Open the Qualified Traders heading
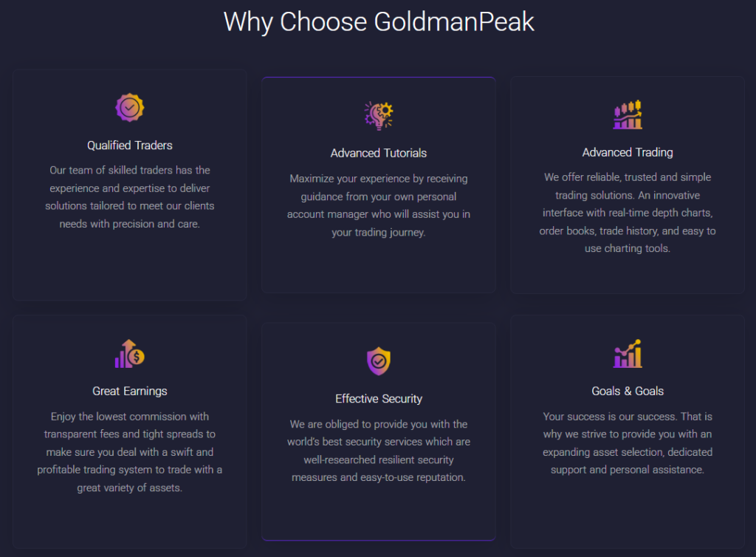This screenshot has width=756, height=557. [130, 145]
